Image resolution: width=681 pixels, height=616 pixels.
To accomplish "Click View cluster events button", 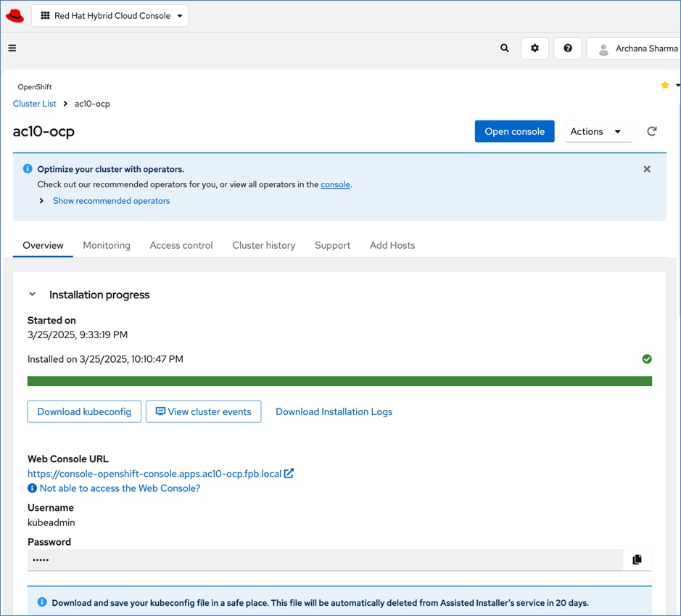I will point(203,411).
